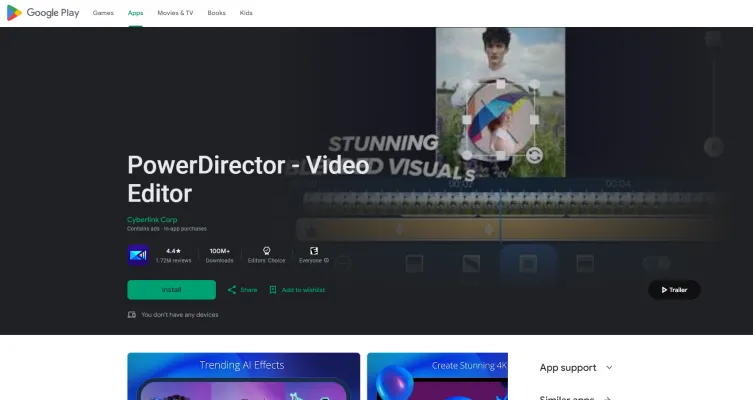Open the Trending AI Effects screenshot
This screenshot has height=400, width=753.
(243, 376)
